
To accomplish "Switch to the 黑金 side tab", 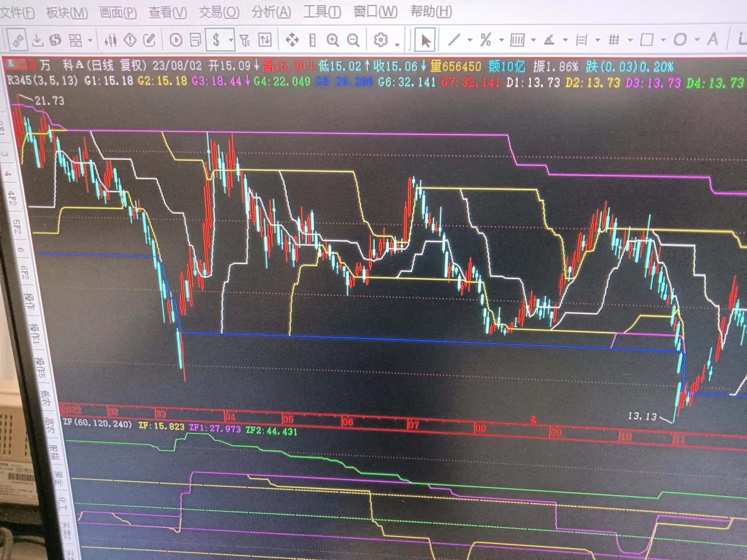I will pyautogui.click(x=58, y=479).
